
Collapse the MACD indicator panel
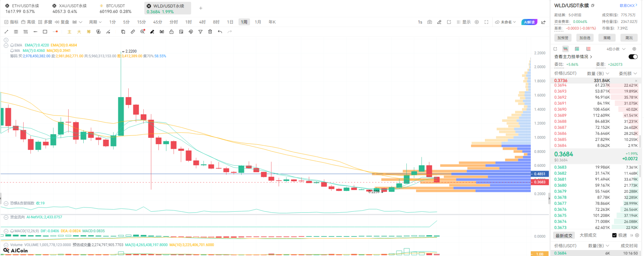[6, 231]
